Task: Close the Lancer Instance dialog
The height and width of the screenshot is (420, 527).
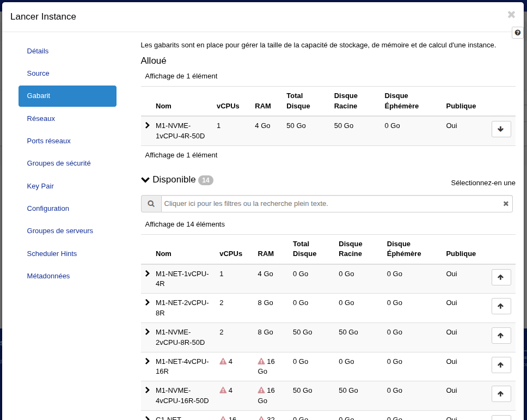Action: [511, 15]
